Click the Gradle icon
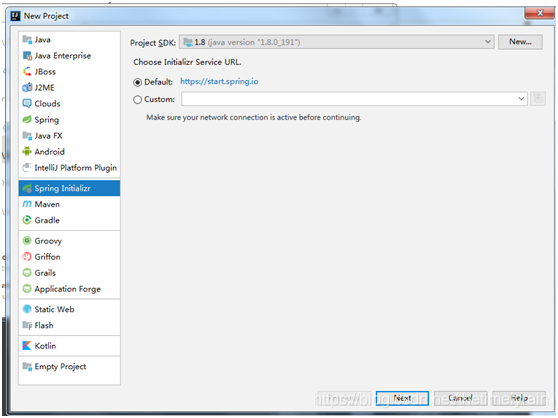Screen dimensions: 558x418 pyautogui.click(x=27, y=220)
